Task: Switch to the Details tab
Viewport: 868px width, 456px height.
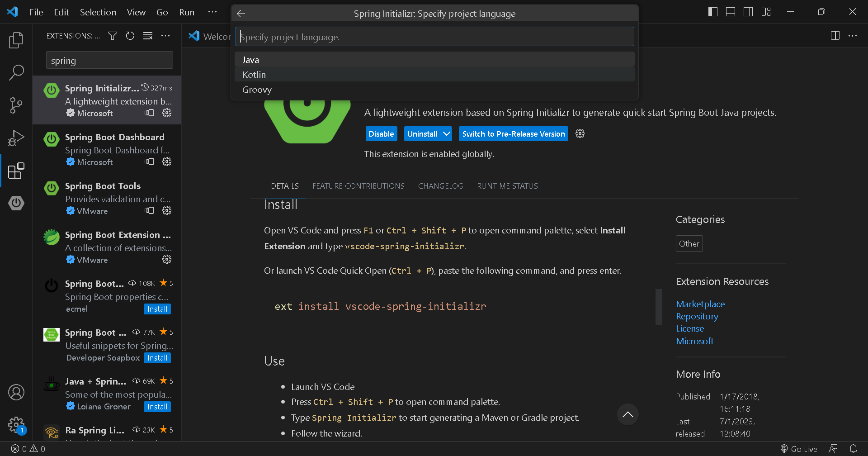Action: [285, 186]
